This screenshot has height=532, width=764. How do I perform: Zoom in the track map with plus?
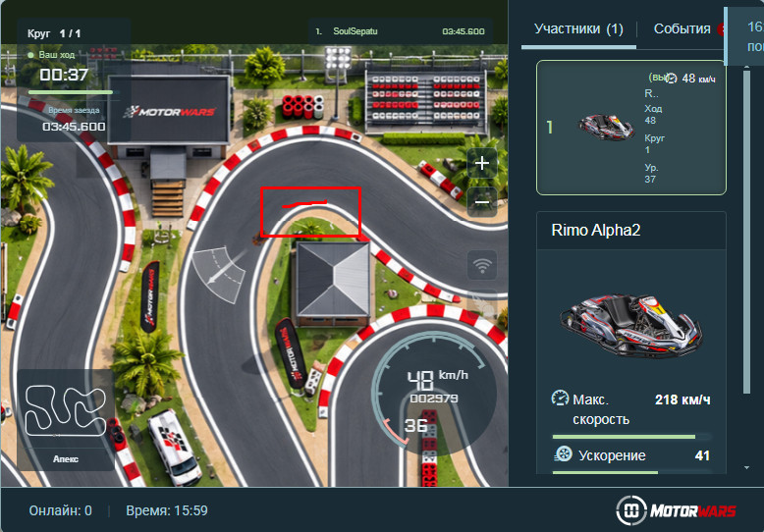[x=482, y=163]
